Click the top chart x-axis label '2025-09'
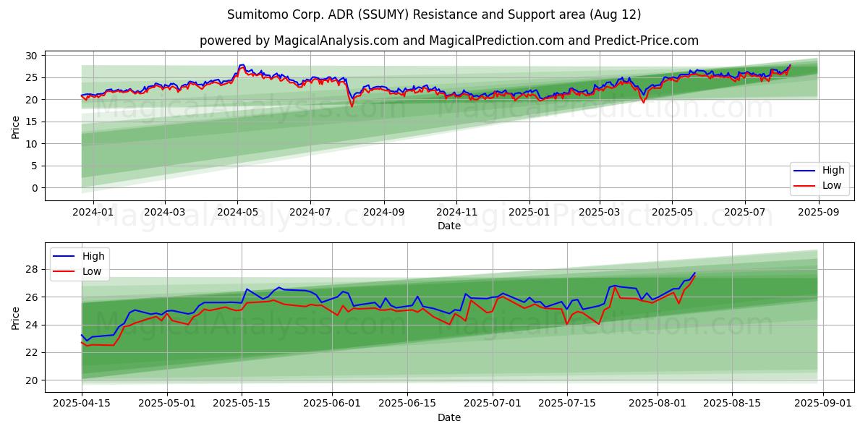868x434 pixels. coord(819,213)
